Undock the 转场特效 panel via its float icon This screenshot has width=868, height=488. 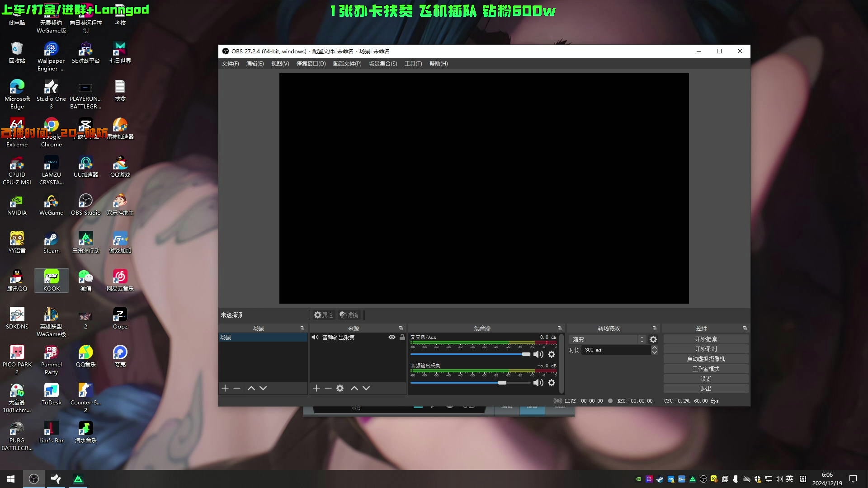(655, 328)
